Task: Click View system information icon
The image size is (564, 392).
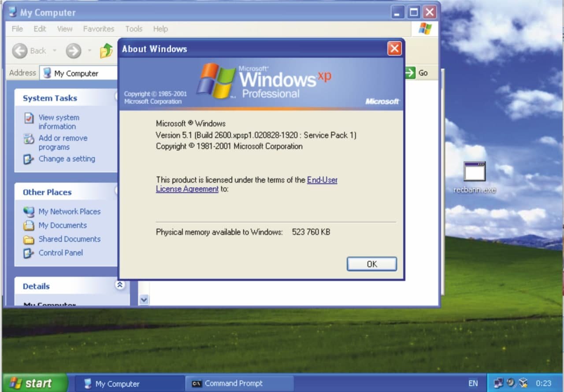Action: click(x=29, y=118)
